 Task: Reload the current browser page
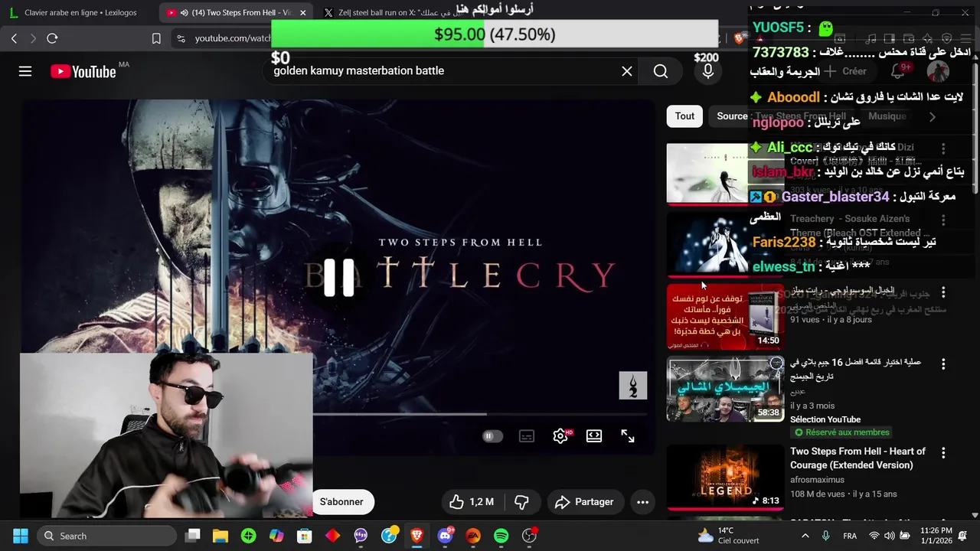coord(52,38)
